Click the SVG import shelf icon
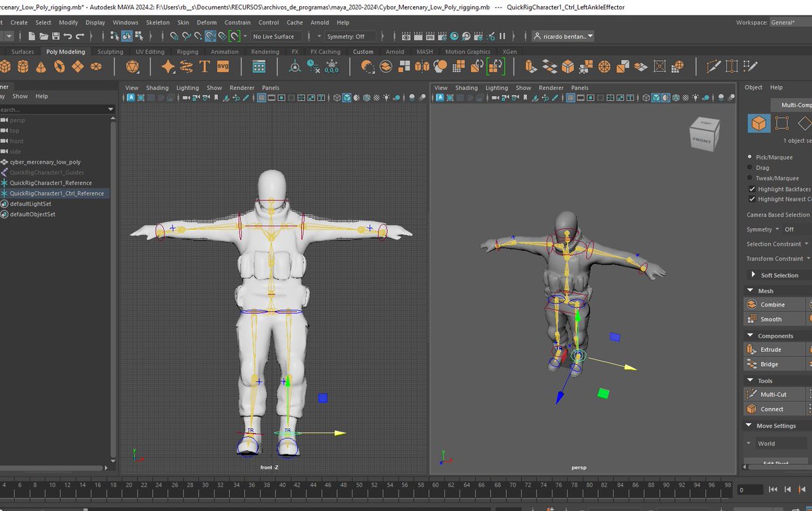This screenshot has height=511, width=812. [x=223, y=66]
